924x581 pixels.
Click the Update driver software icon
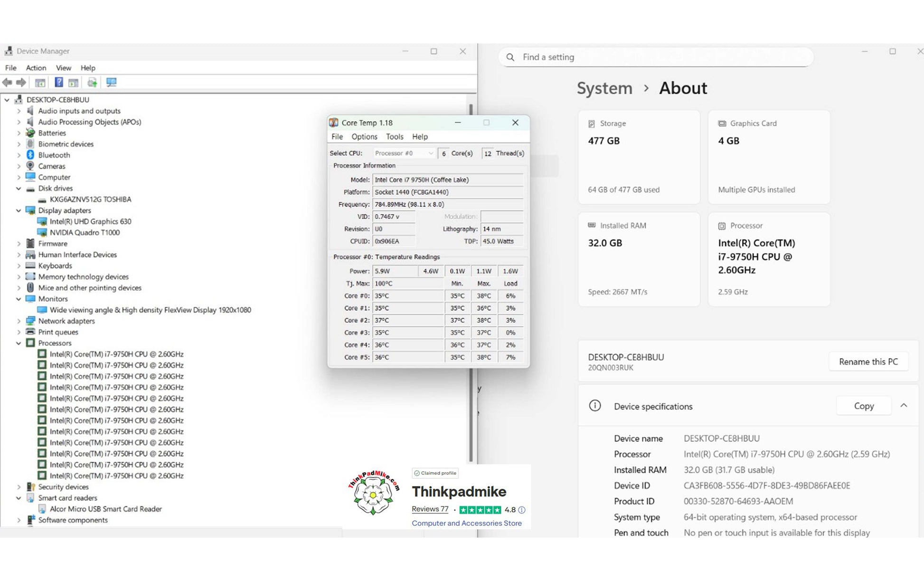[92, 83]
